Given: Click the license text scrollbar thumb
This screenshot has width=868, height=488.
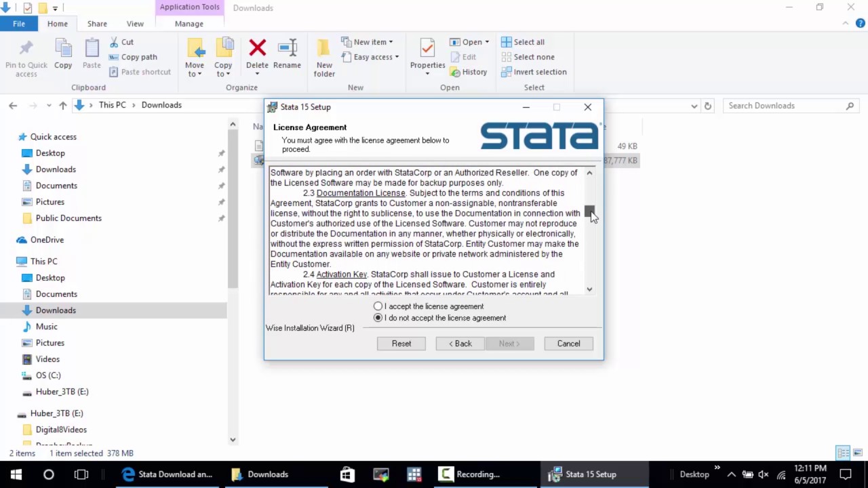Looking at the screenshot, I should (589, 211).
